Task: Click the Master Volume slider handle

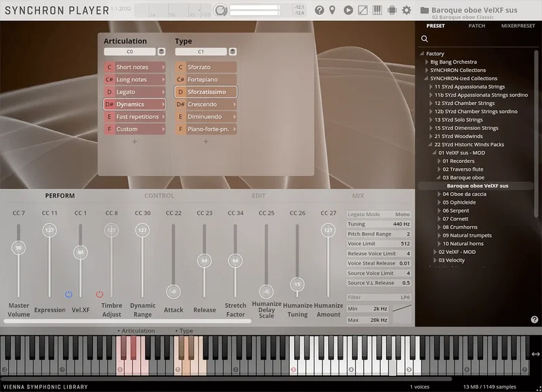Action: 19,248
